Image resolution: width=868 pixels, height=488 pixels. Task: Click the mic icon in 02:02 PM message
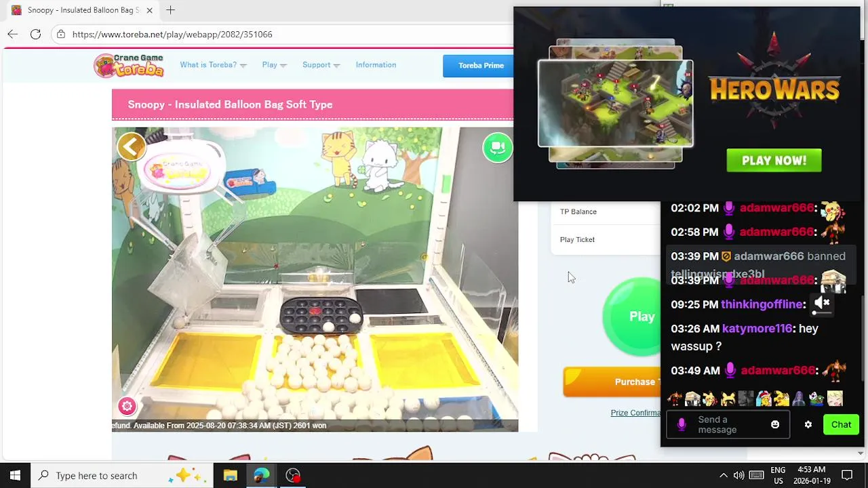(729, 208)
